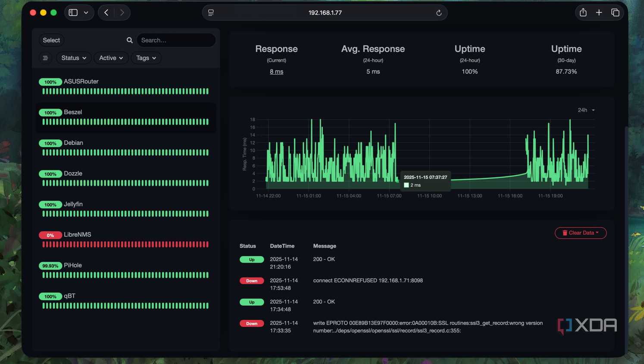The image size is (644, 364).
Task: Click the page settings icon in address bar
Action: 211,13
